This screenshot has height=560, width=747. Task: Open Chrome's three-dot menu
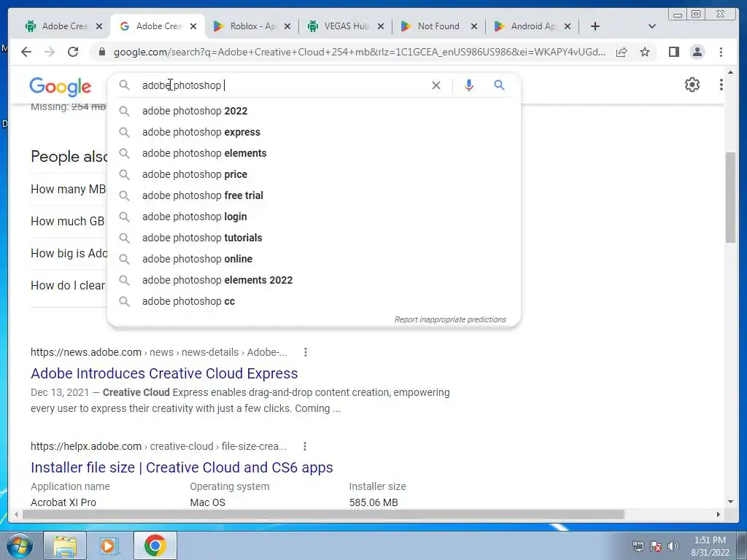721,52
